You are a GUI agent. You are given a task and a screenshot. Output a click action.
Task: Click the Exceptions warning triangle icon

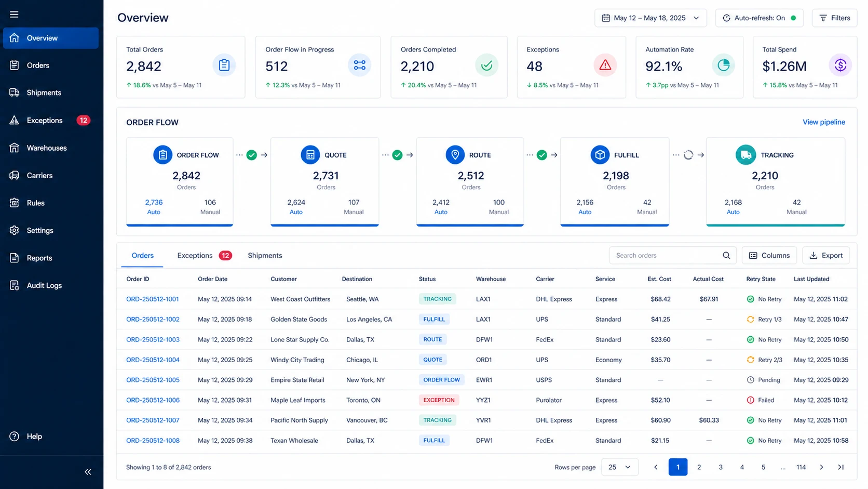click(x=605, y=65)
